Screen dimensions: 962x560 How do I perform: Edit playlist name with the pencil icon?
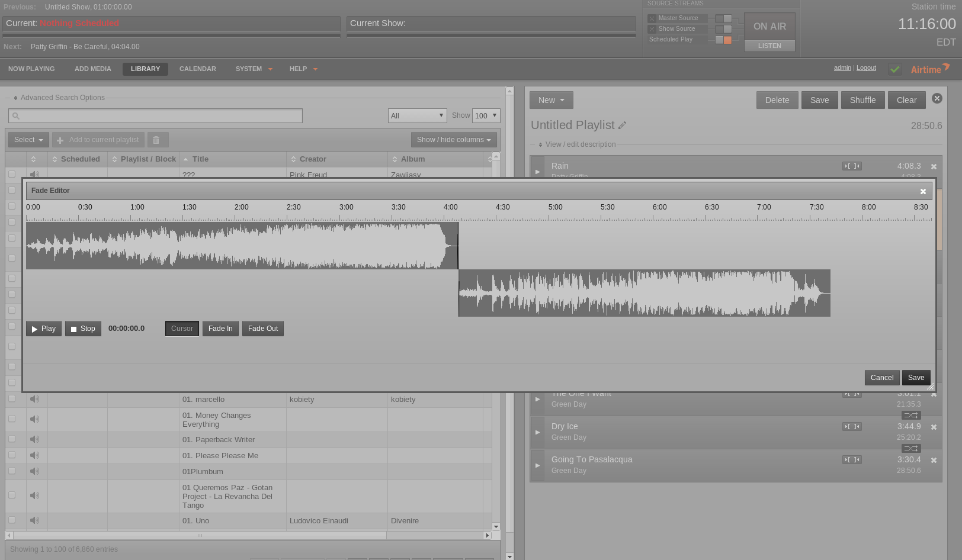[622, 125]
